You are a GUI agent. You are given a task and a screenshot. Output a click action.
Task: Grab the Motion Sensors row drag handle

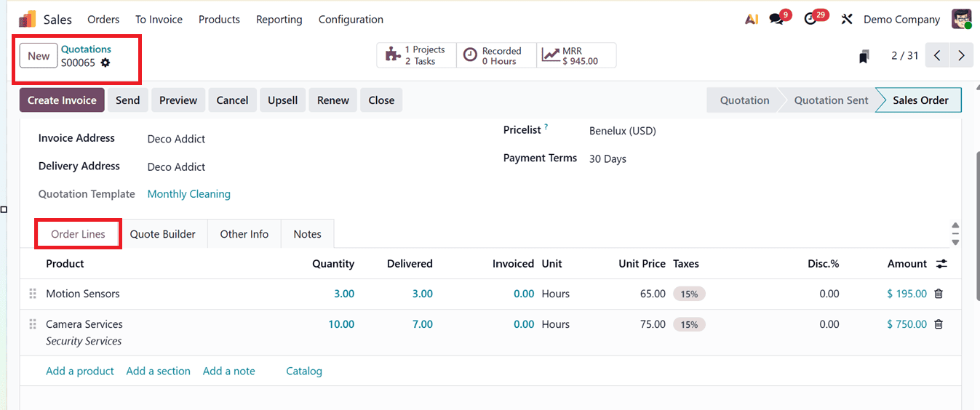[x=33, y=294]
